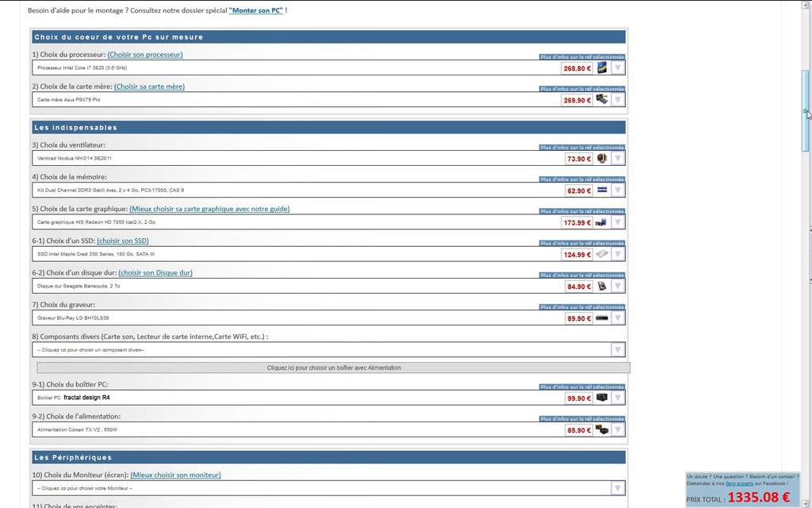
Task: Click "Plus d'infos" label above the processor row
Action: (581, 57)
